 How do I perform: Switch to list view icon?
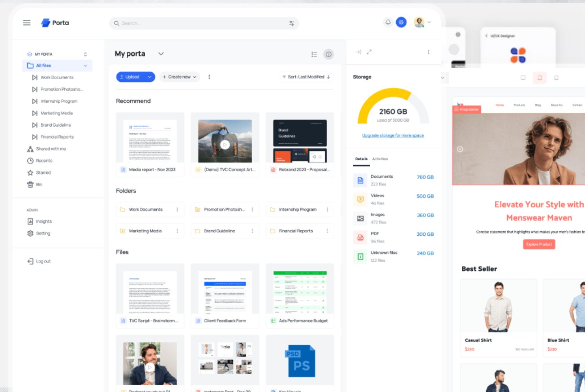tap(314, 54)
